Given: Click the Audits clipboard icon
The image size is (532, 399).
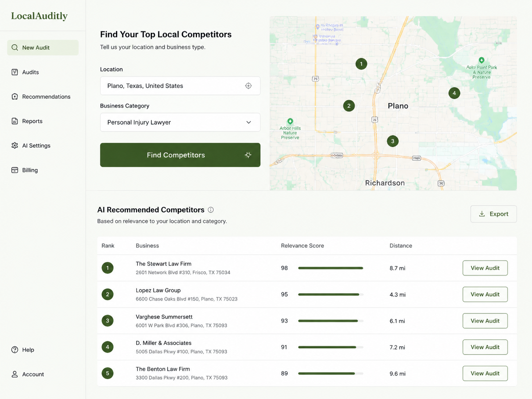Looking at the screenshot, I should (x=15, y=72).
